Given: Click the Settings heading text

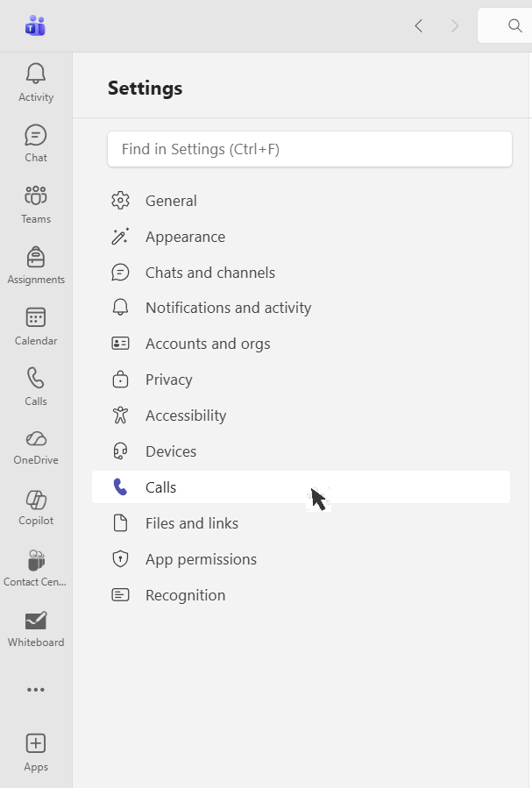Looking at the screenshot, I should click(x=145, y=89).
